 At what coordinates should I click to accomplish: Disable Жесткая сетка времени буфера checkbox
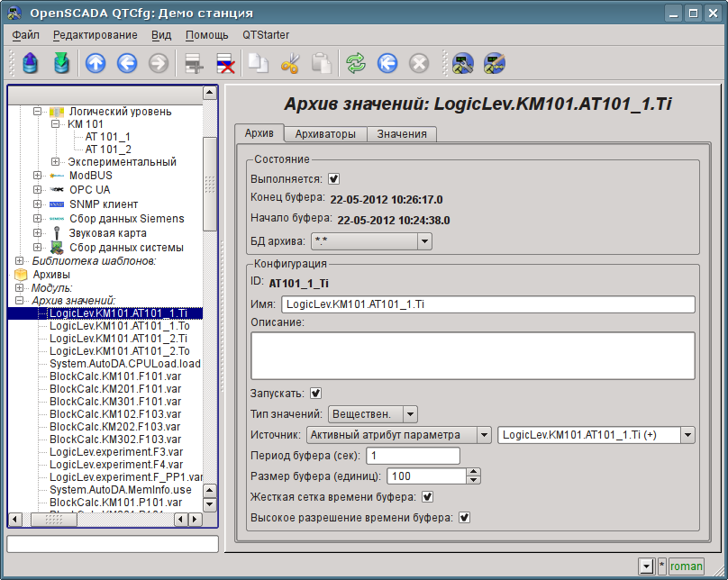pyautogui.click(x=428, y=496)
